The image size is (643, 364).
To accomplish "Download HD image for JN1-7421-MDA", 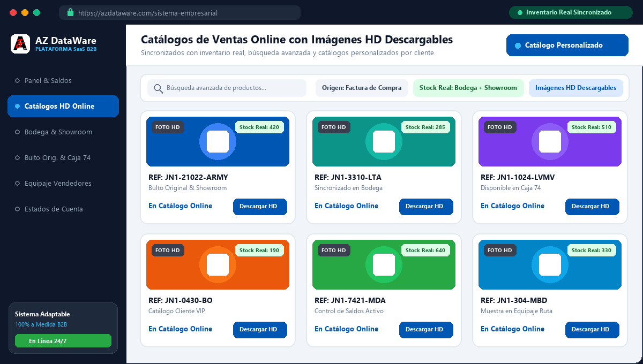I will coord(426,330).
